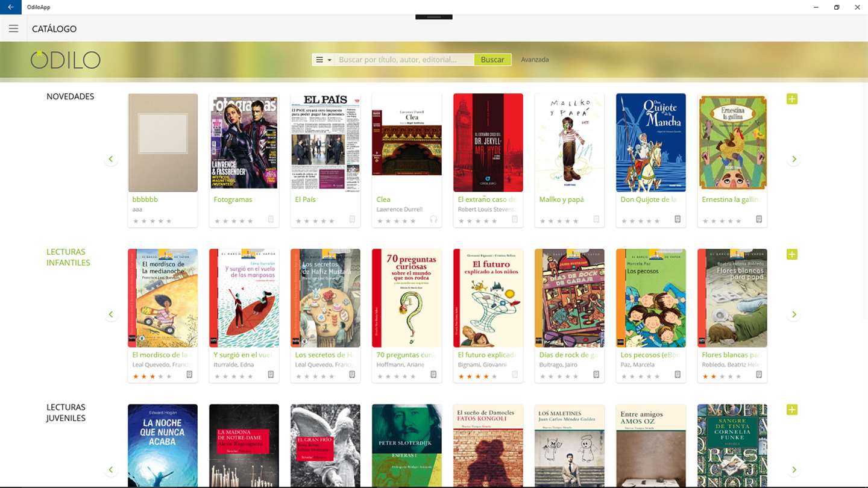Open La Madona de Notre-Dame cover

pyautogui.click(x=244, y=445)
